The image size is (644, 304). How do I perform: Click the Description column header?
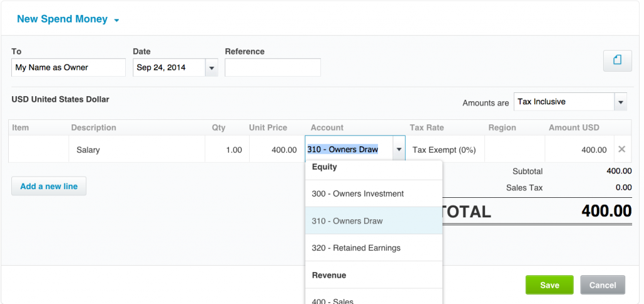94,128
